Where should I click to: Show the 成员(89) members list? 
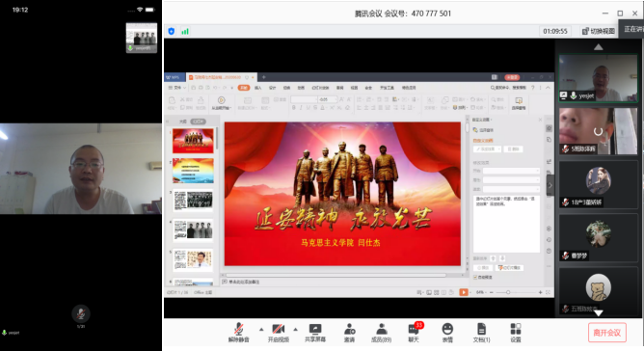pos(381,333)
